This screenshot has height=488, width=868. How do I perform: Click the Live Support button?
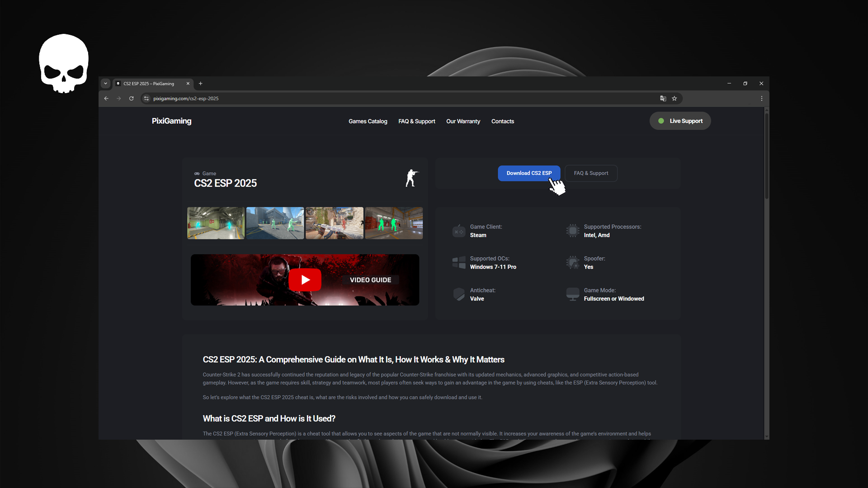click(680, 121)
